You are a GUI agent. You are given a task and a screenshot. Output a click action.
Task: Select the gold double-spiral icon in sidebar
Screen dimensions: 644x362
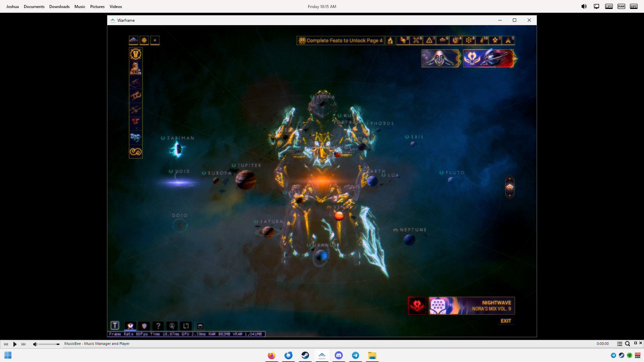[x=136, y=152]
